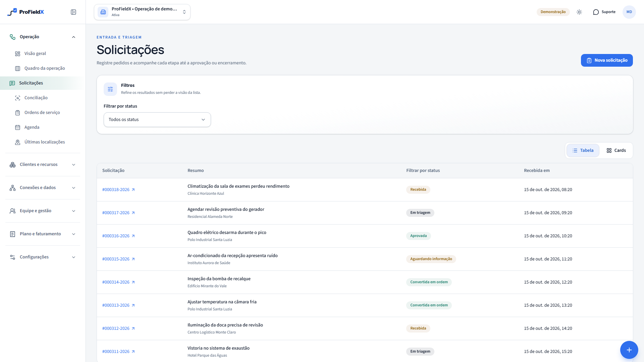Open the MD user avatar menu
Image resolution: width=644 pixels, height=362 pixels.
(x=629, y=12)
